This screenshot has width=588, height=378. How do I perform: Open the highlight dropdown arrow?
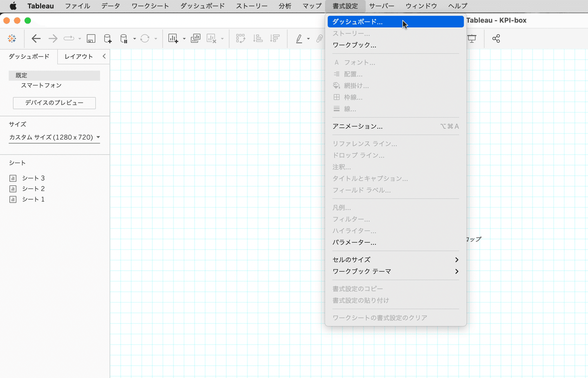(308, 39)
